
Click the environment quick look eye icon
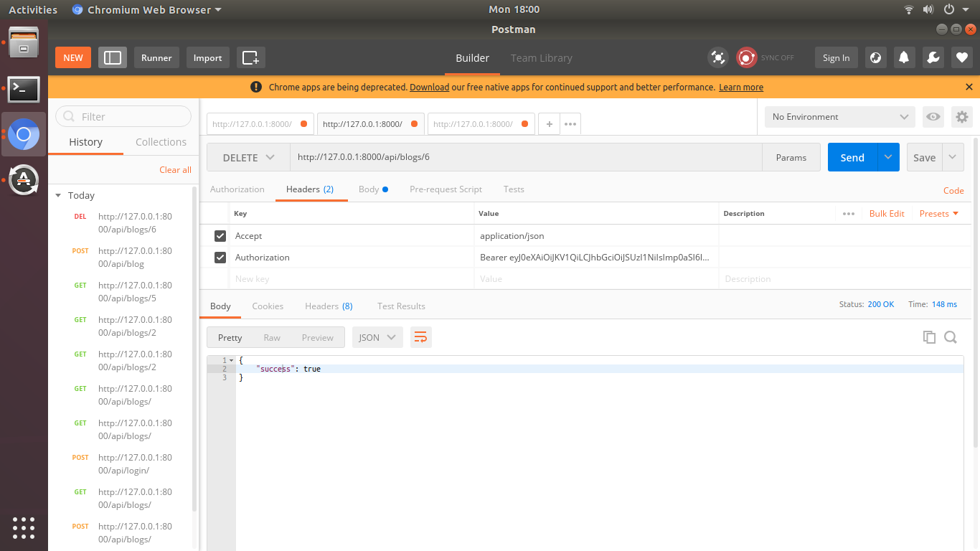pos(933,117)
